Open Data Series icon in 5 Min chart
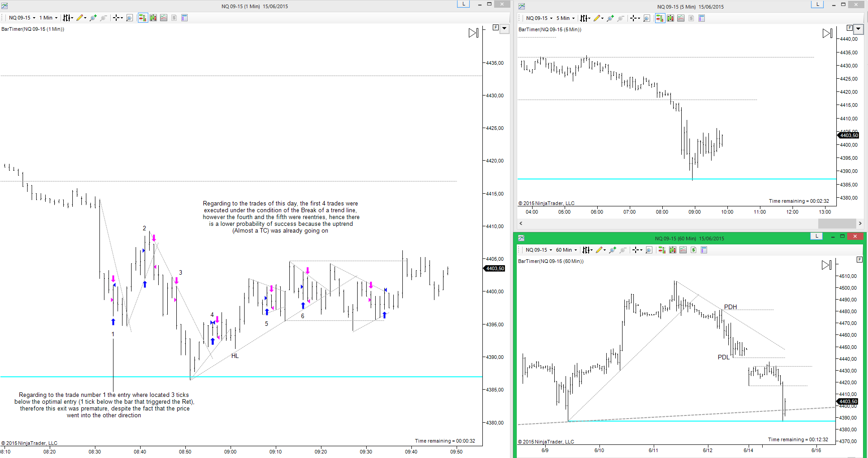The image size is (868, 458). 670,18
